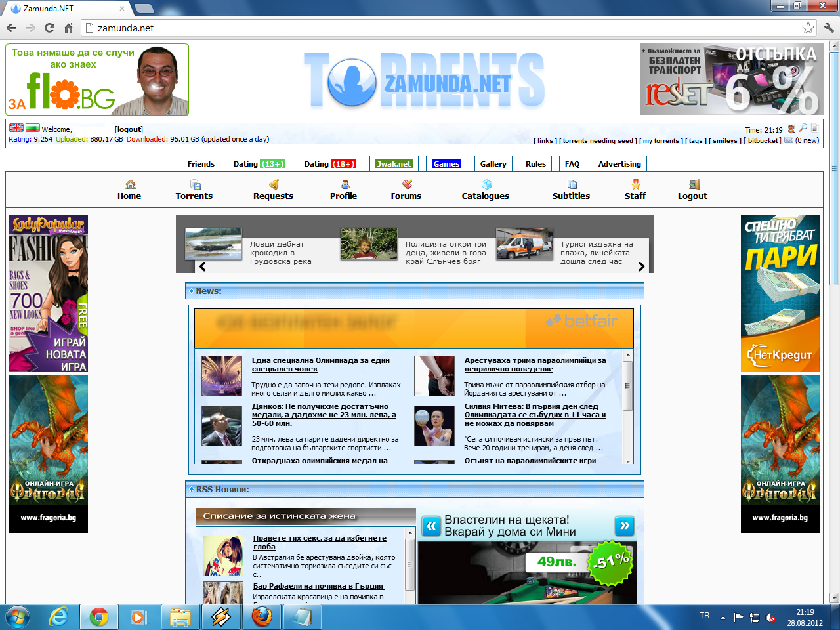Click the Profile person icon
Screen dimensions: 840x630
[345, 184]
